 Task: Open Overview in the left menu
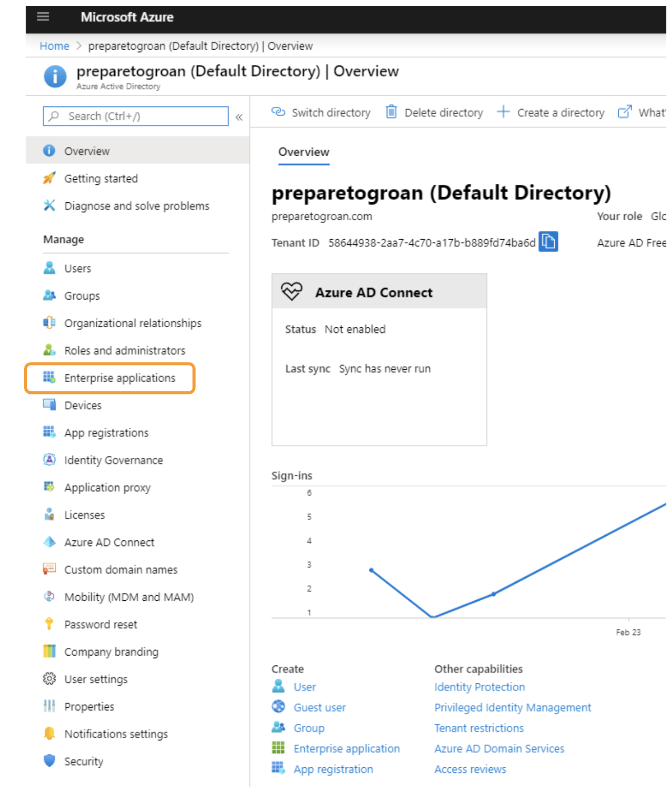[137, 151]
